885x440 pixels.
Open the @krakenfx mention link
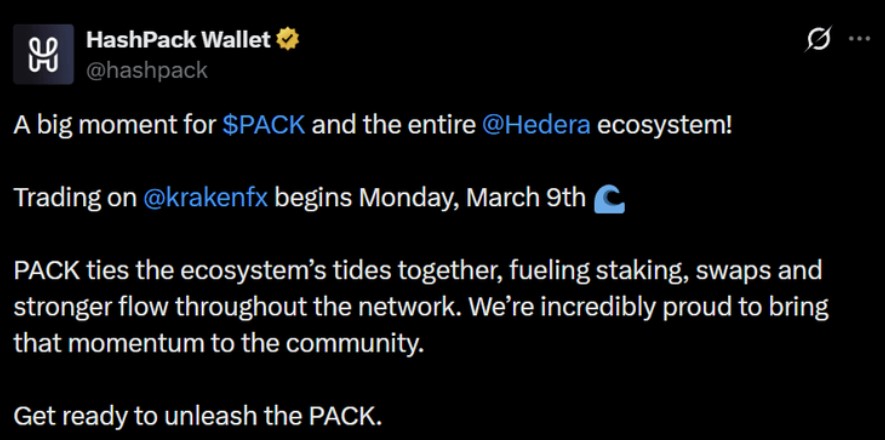pyautogui.click(x=205, y=198)
